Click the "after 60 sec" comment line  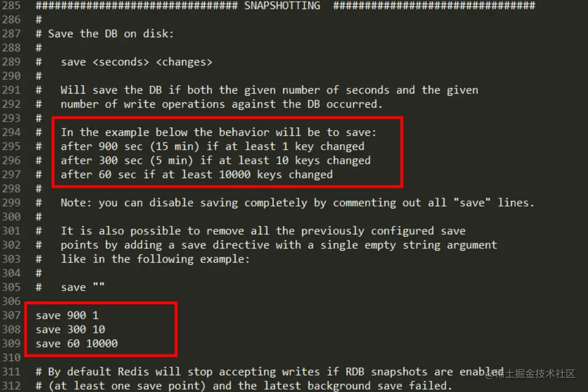point(197,175)
